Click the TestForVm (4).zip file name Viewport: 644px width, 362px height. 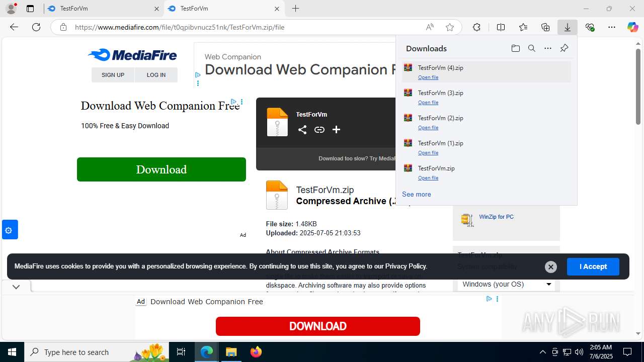click(441, 68)
